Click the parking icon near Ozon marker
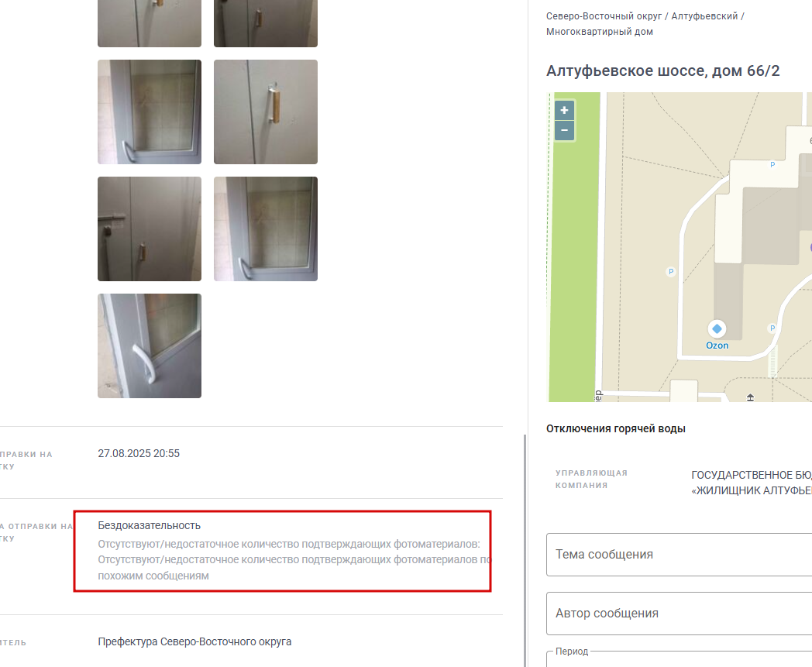 point(772,328)
